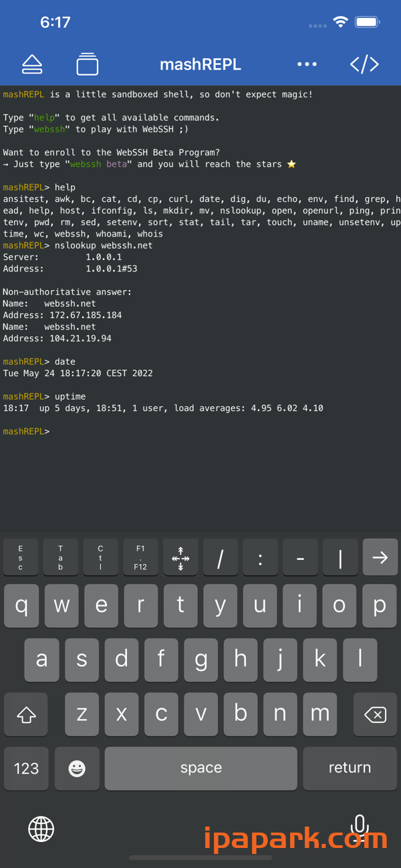Tap the eject icon in header
This screenshot has height=868, width=401.
(x=32, y=64)
